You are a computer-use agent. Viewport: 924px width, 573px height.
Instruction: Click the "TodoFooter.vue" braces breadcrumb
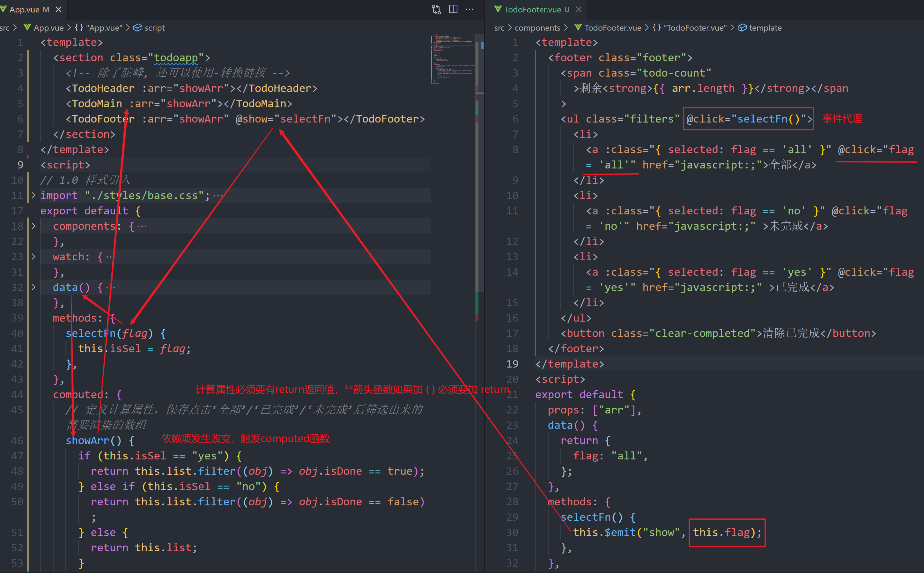coord(690,28)
